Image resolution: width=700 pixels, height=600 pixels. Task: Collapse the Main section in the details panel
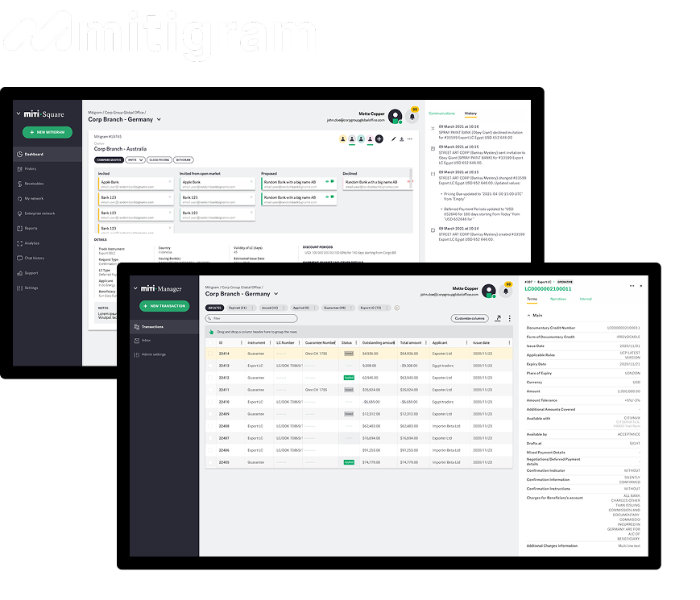tap(529, 315)
